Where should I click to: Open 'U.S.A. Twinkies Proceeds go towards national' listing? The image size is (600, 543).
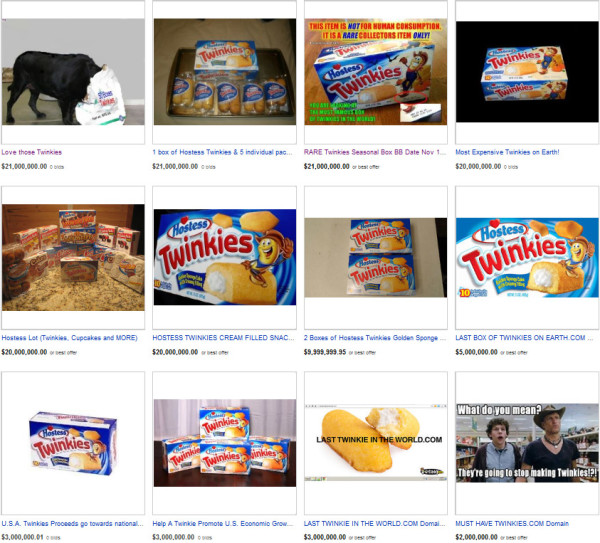[x=72, y=523]
